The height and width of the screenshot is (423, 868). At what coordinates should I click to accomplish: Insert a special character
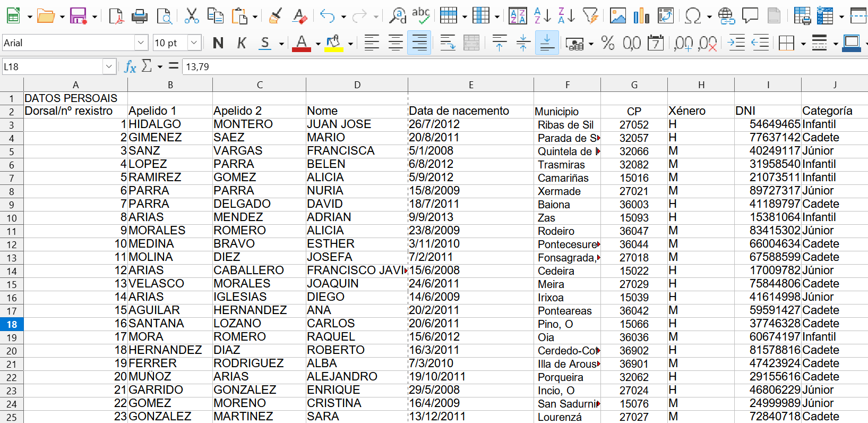click(x=693, y=16)
